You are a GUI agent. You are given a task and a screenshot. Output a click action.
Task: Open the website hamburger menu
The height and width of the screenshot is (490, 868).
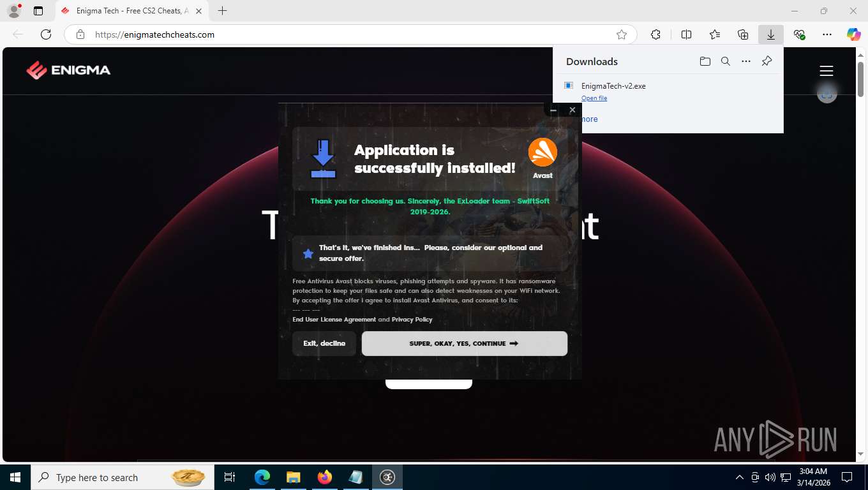[827, 71]
